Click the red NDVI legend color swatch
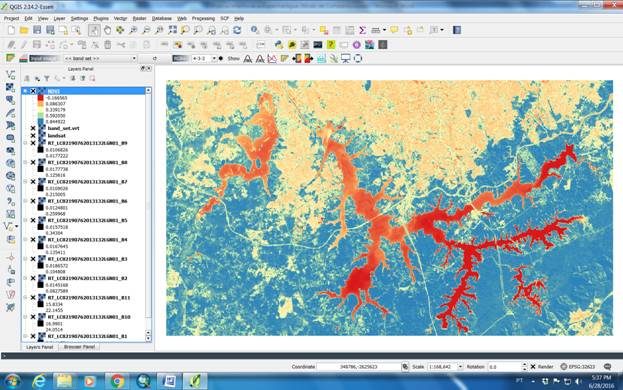 [41, 97]
